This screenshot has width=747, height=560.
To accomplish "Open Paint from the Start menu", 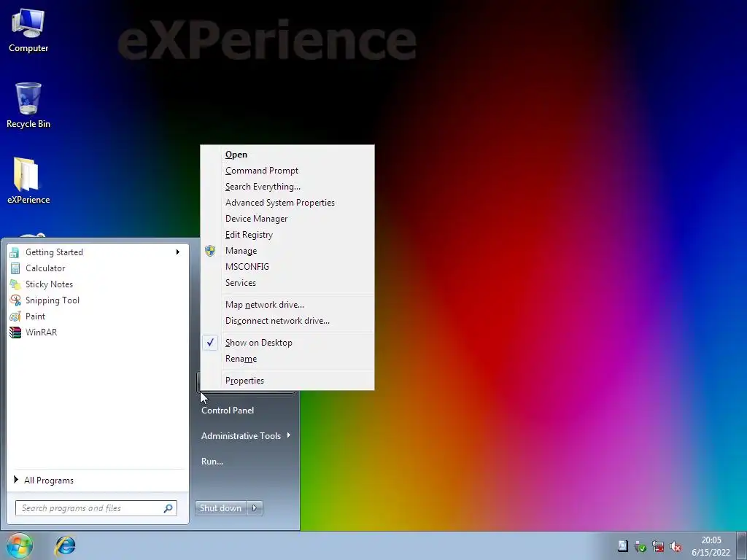I will point(98,316).
